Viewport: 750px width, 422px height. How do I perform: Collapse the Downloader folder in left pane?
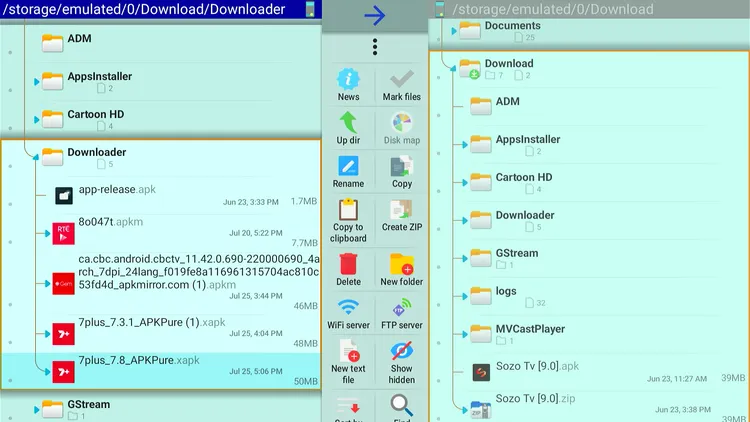click(x=36, y=157)
